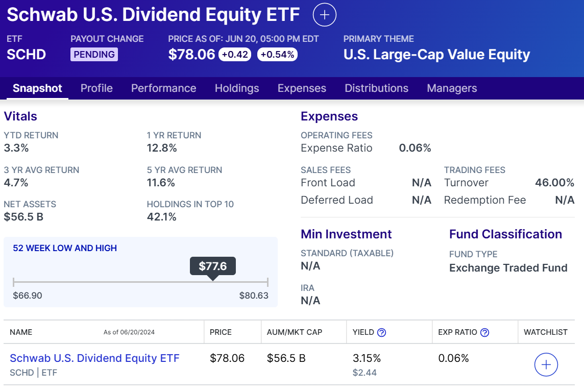The image size is (584, 392).
Task: Click the Turnover value 46.00%
Action: point(554,183)
